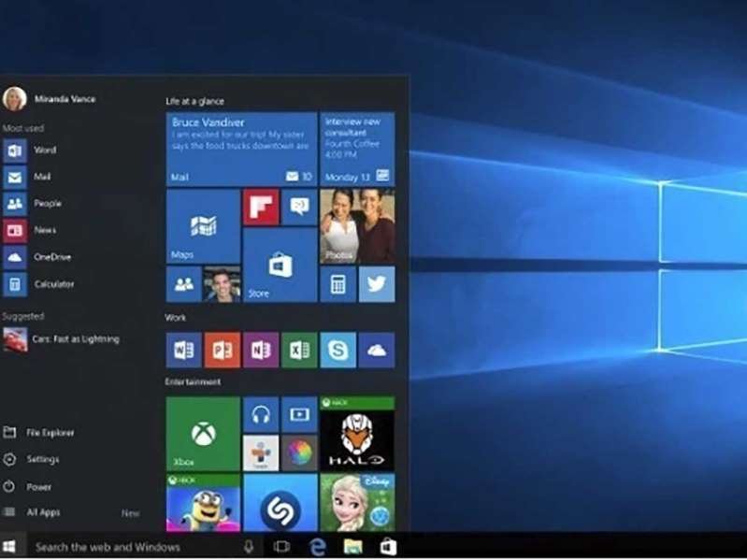The image size is (747, 560).
Task: Open OneDrive tile in Work group
Action: (x=377, y=351)
